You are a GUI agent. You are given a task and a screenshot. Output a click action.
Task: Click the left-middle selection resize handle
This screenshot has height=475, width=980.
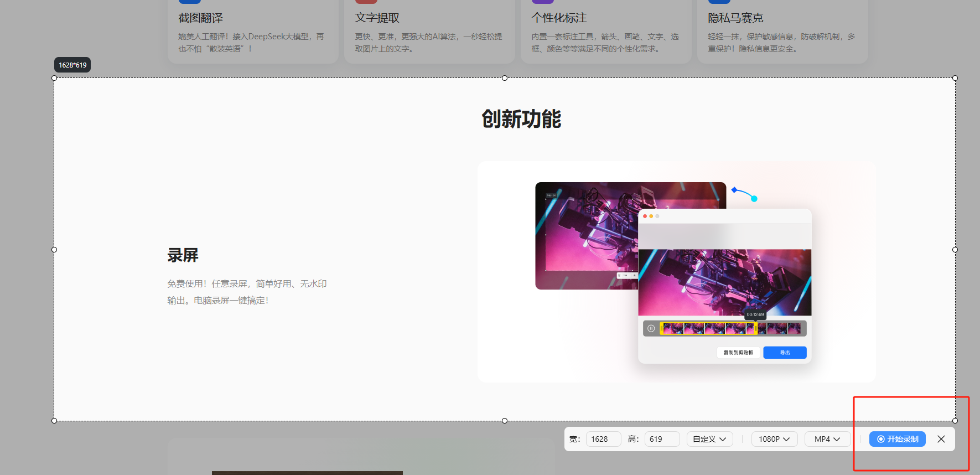pyautogui.click(x=54, y=250)
